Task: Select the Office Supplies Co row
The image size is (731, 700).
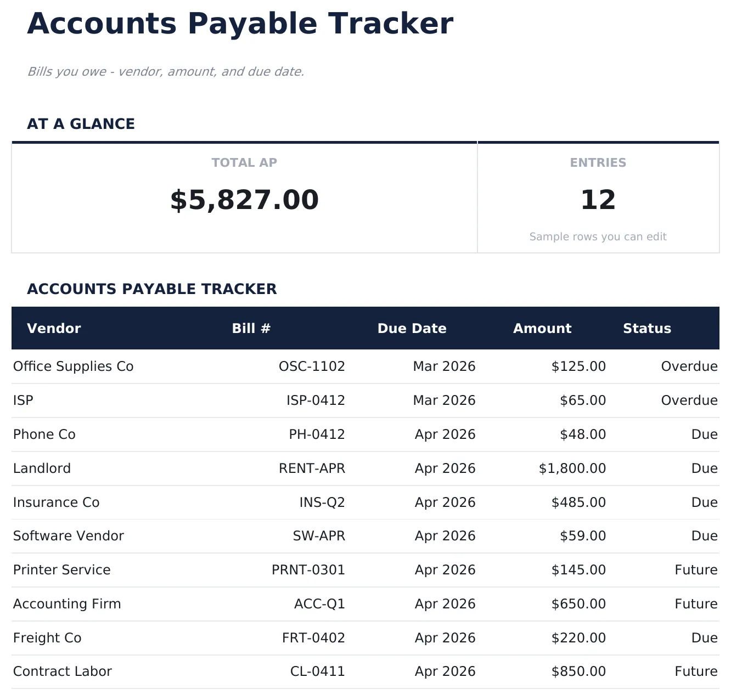Action: pos(73,366)
